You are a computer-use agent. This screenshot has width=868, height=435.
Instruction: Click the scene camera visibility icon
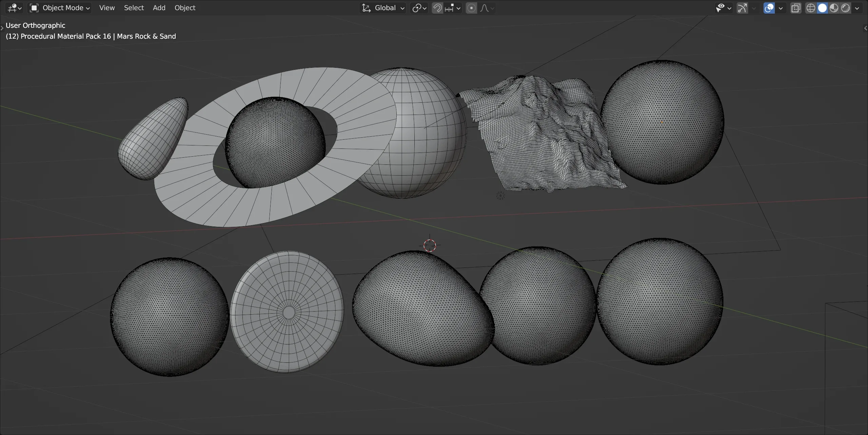(x=719, y=8)
